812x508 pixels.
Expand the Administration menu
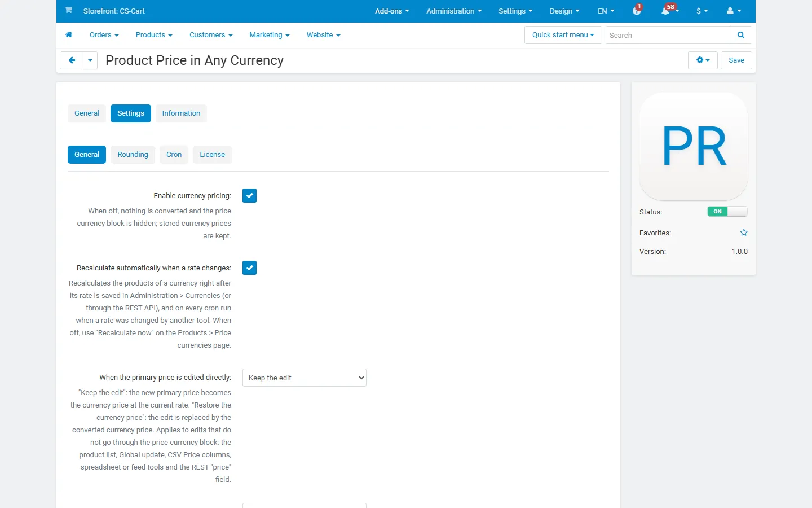click(x=454, y=11)
